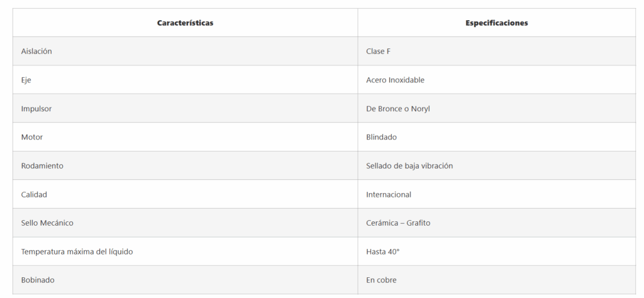
Task: Select the Motor row label
Action: [32, 137]
